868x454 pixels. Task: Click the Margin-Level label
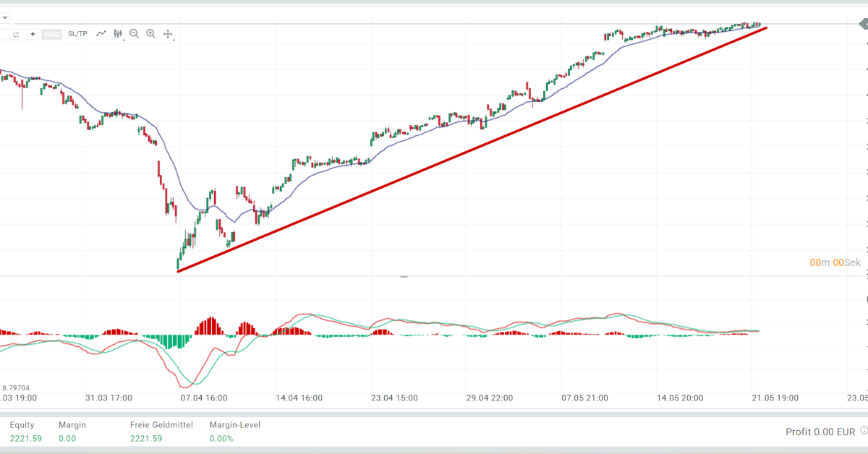coord(235,425)
